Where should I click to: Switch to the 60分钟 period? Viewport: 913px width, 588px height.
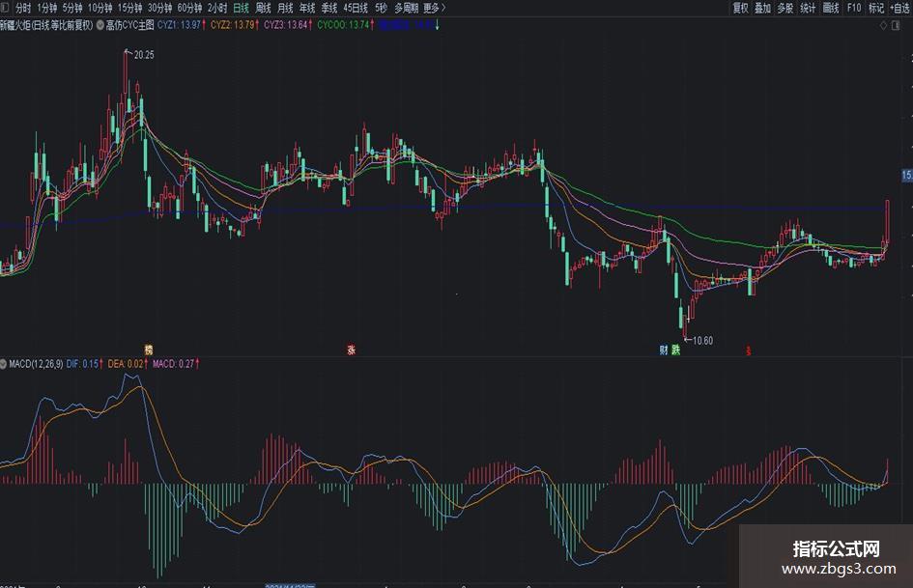click(189, 8)
